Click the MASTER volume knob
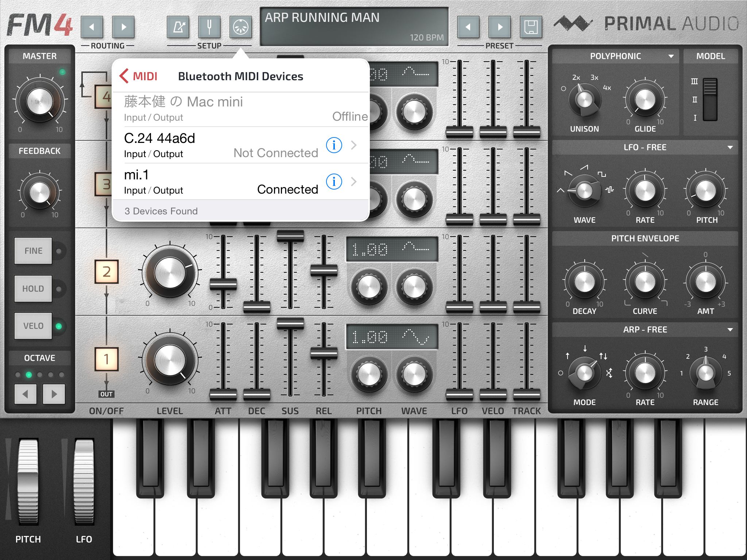Image resolution: width=747 pixels, height=560 pixels. (40, 101)
